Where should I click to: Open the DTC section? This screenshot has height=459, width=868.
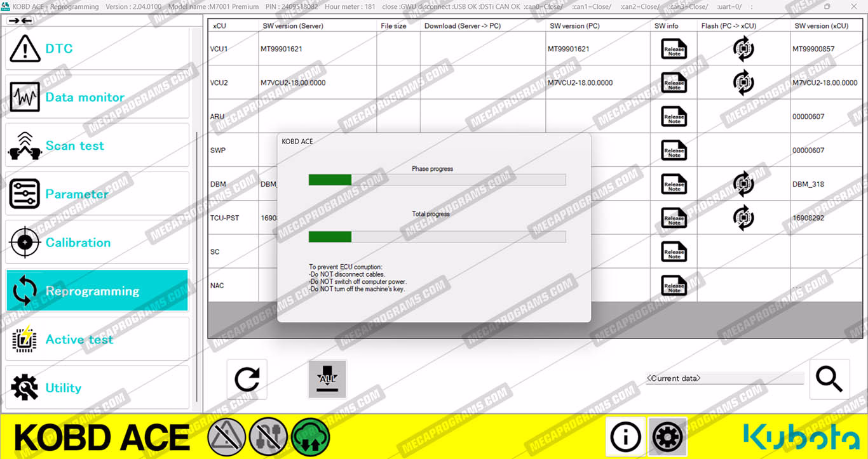97,49
